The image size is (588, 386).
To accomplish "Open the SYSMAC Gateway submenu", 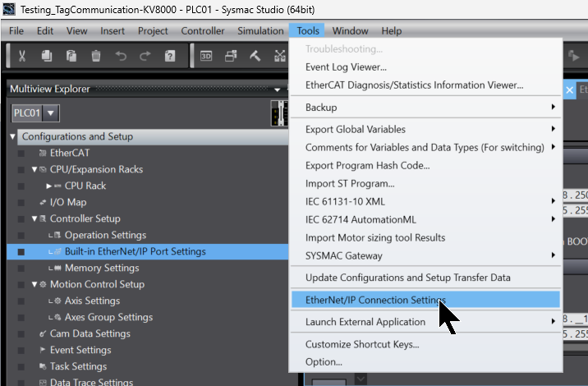I will click(425, 255).
